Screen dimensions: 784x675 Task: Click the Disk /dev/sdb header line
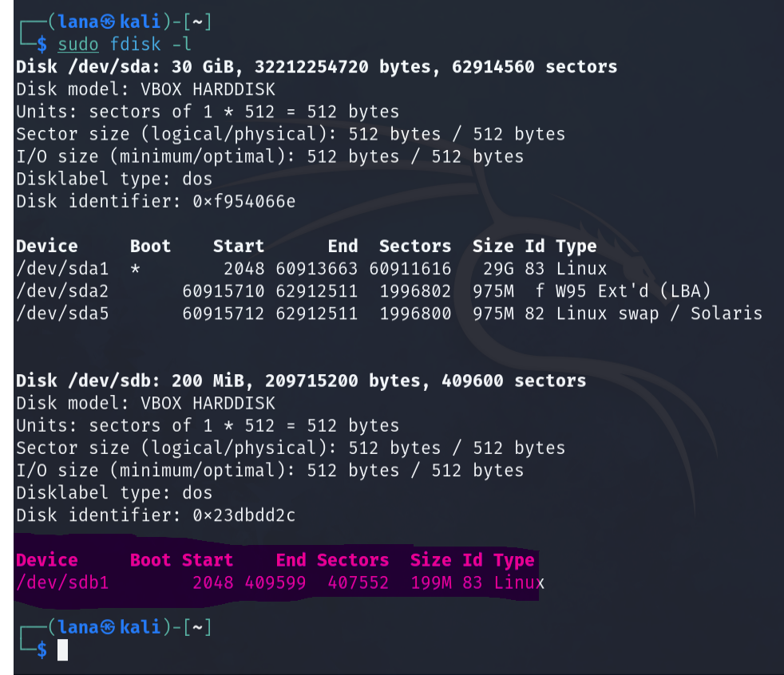click(301, 381)
